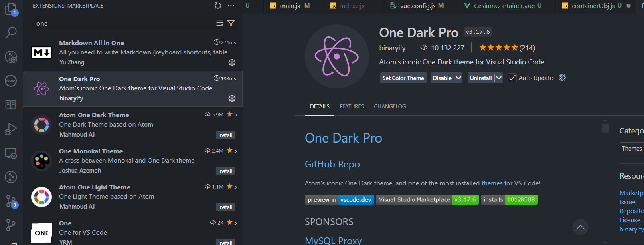Open the GitHub Repo link
This screenshot has height=245, width=644.
tap(332, 164)
